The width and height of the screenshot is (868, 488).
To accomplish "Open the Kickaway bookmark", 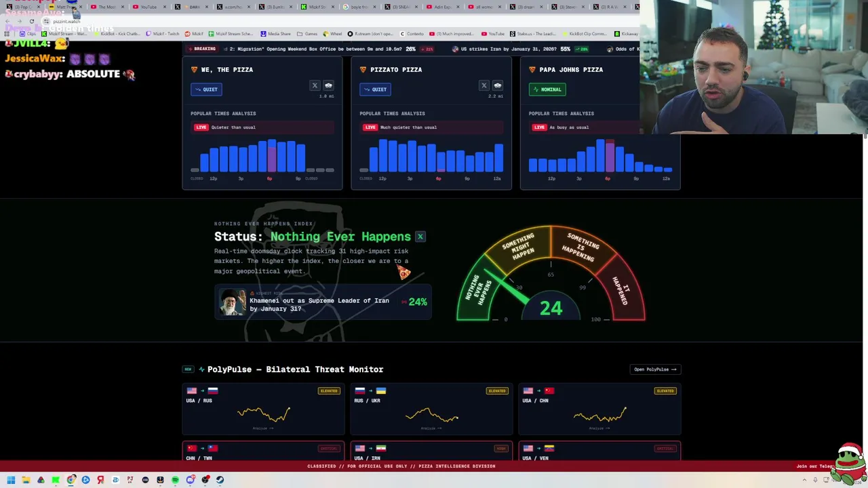I will tap(627, 34).
